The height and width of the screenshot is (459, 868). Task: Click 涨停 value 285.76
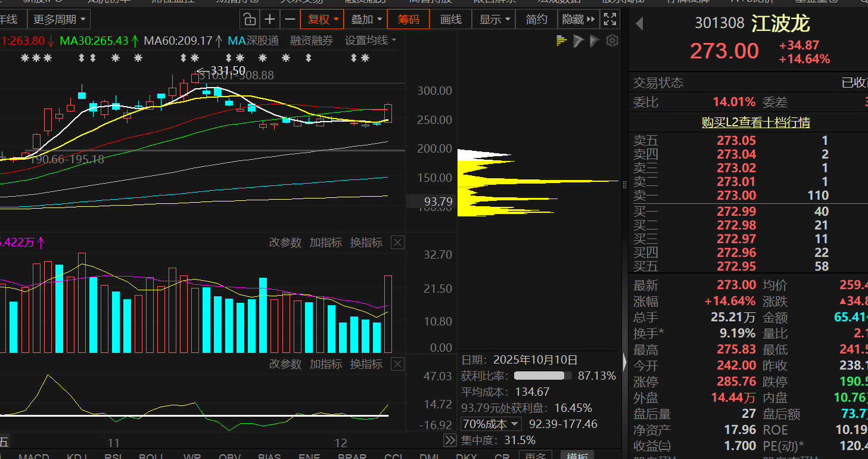pyautogui.click(x=736, y=382)
